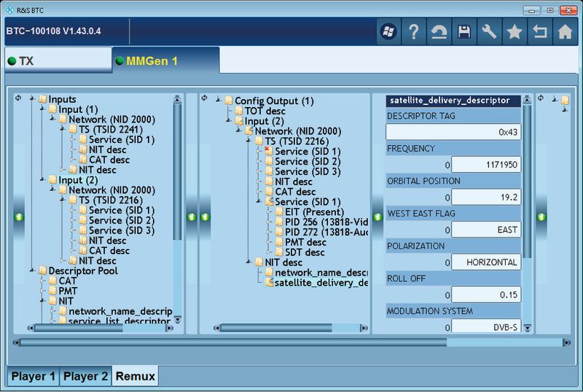Click the Inputs panel horizontal scrollbar

(101, 328)
